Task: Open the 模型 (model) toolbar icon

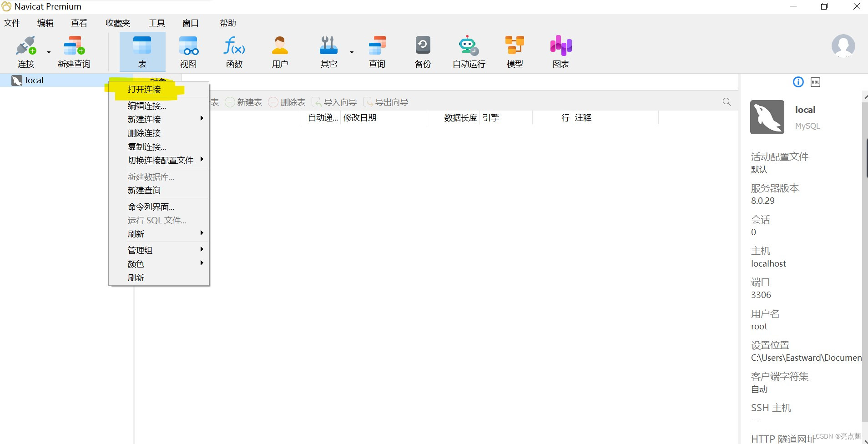Action: click(x=515, y=51)
